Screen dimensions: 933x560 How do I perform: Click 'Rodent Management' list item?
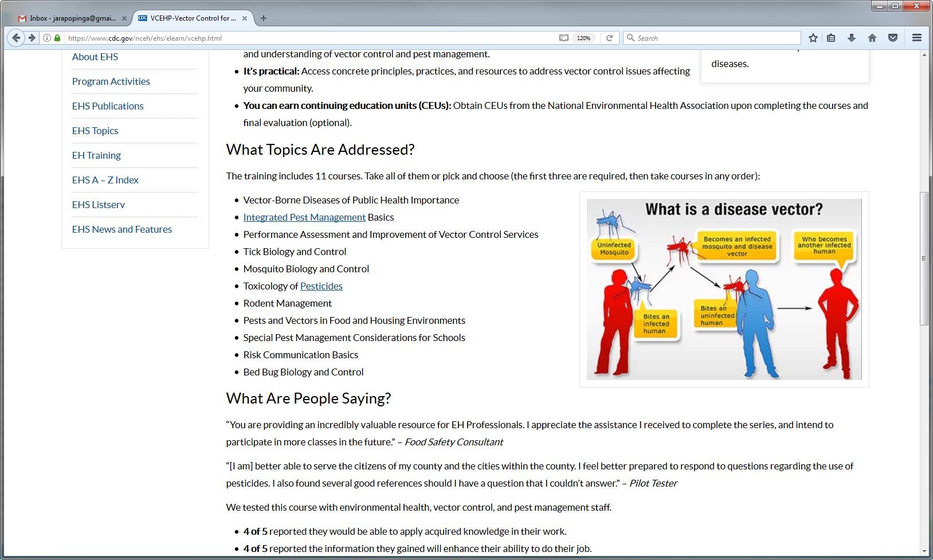(x=288, y=303)
